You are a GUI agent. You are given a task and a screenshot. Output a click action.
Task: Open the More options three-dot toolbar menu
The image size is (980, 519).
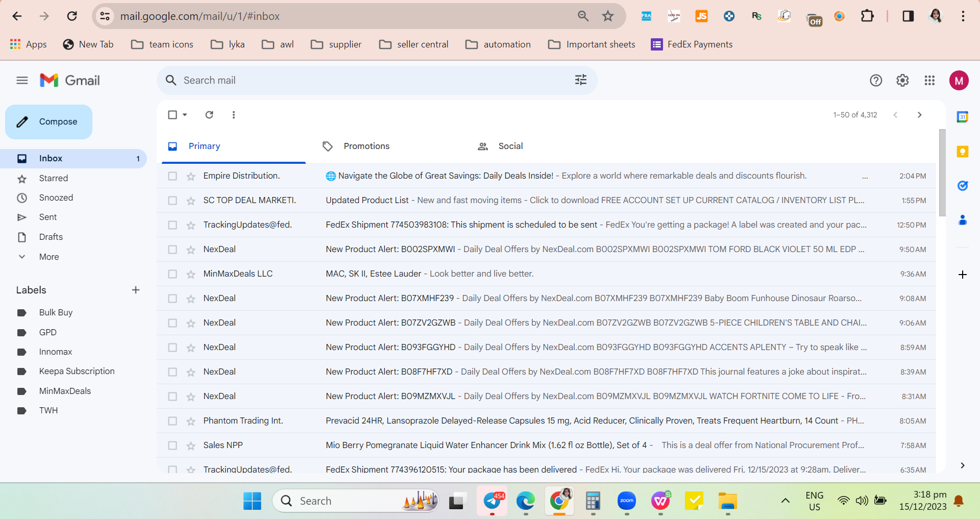pos(234,115)
